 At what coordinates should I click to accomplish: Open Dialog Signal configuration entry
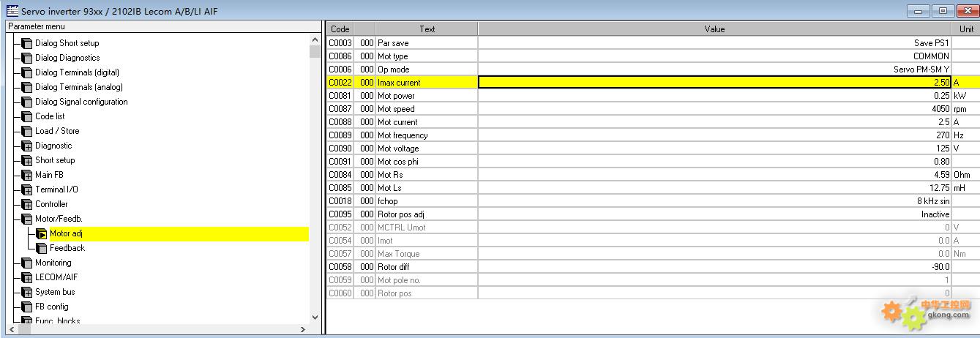pos(81,102)
